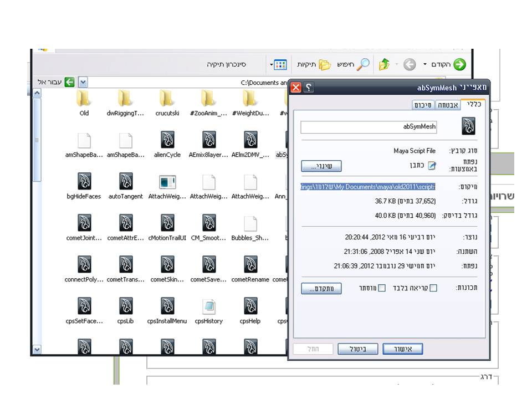
Task: Select the cpsLib script icon
Action: 126,306
